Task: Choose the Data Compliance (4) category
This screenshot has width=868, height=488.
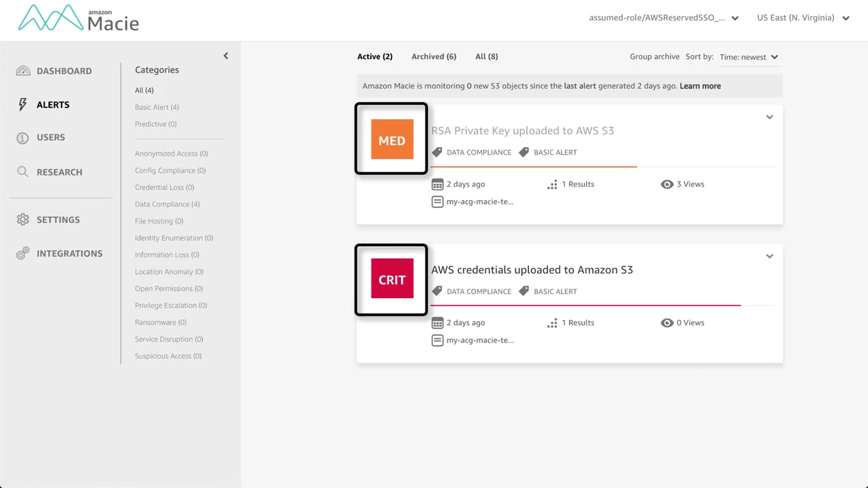Action: (167, 205)
